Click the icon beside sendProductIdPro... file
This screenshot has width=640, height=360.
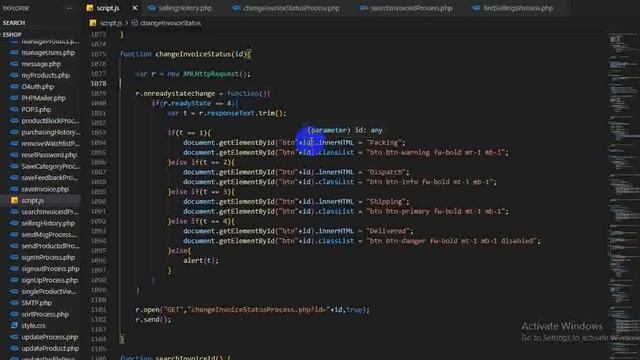tap(14, 246)
